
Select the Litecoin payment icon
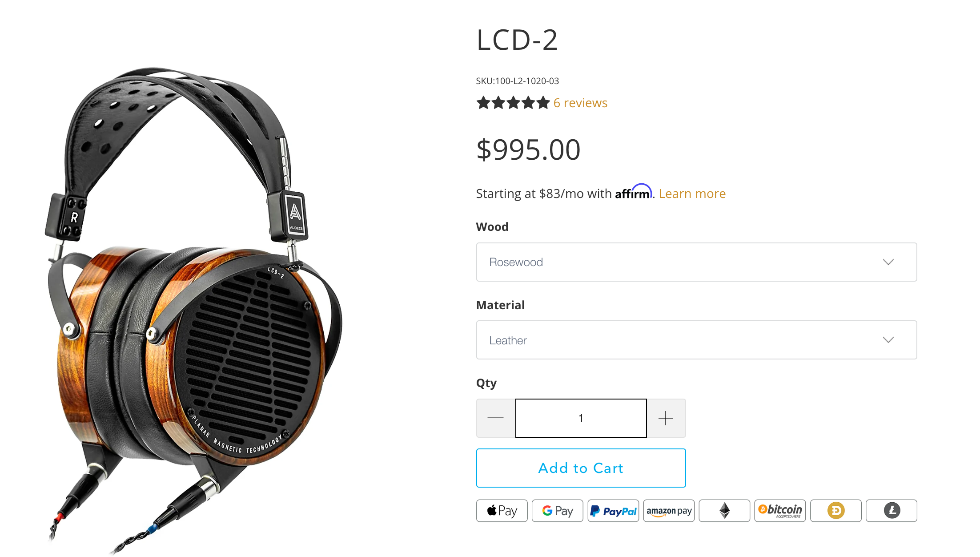pos(892,510)
